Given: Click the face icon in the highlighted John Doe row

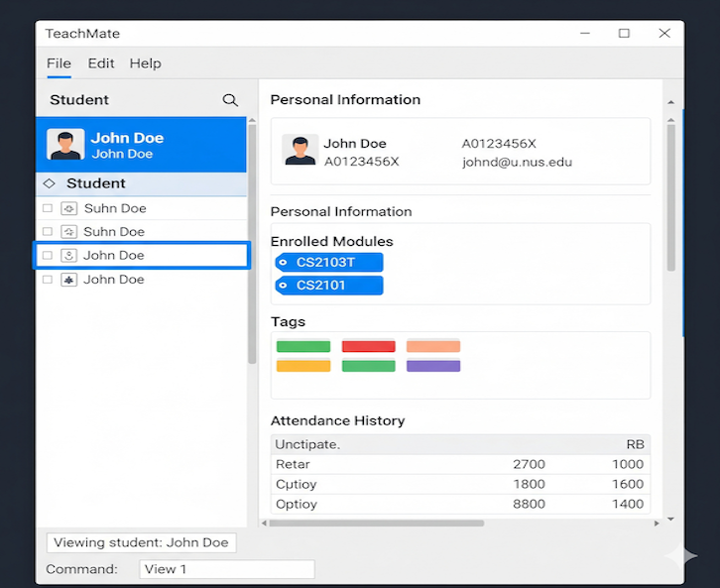Looking at the screenshot, I should pyautogui.click(x=68, y=256).
